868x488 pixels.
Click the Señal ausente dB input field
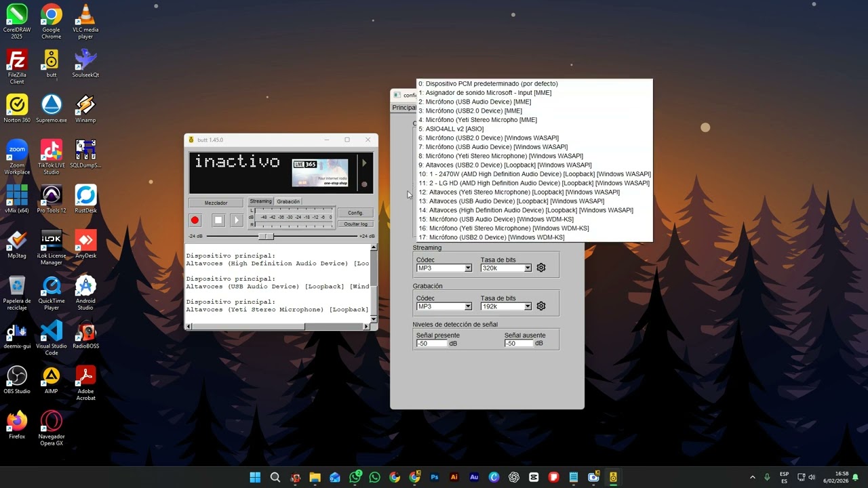519,344
